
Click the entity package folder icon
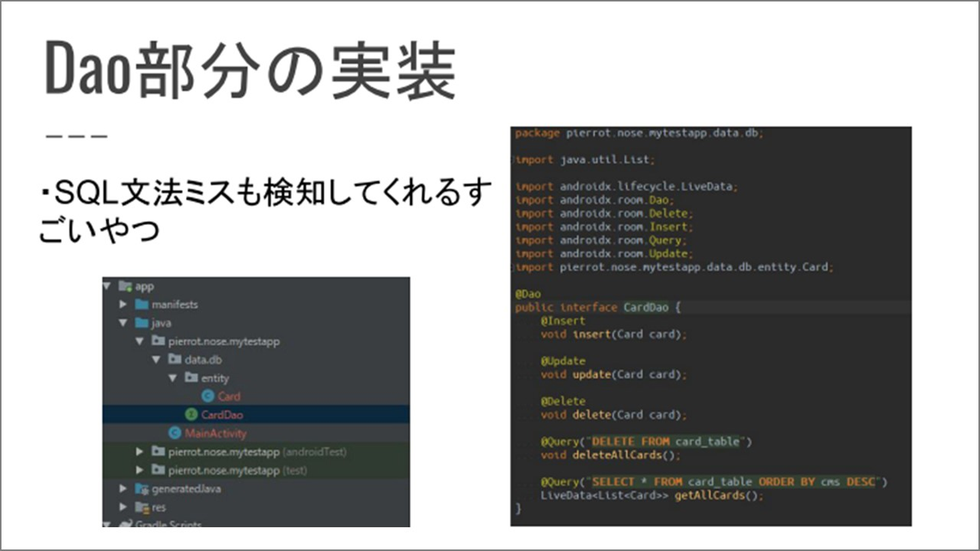191,378
